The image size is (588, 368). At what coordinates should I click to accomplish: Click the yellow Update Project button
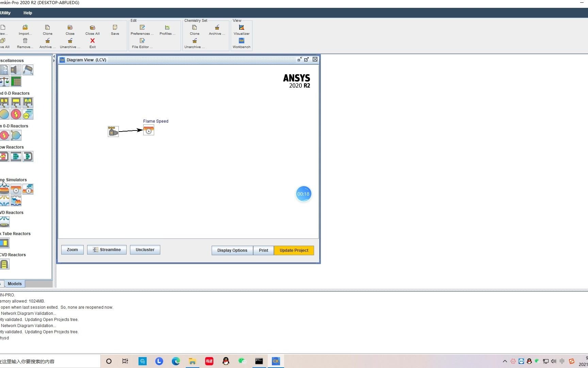pos(294,250)
